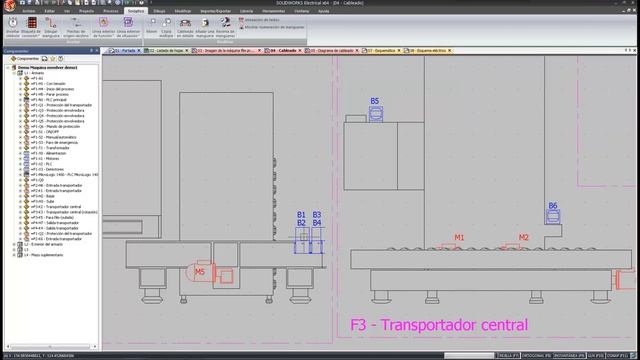Click the components tree horizontal scrollbar
Image resolution: width=640 pixels, height=360 pixels.
[50, 347]
